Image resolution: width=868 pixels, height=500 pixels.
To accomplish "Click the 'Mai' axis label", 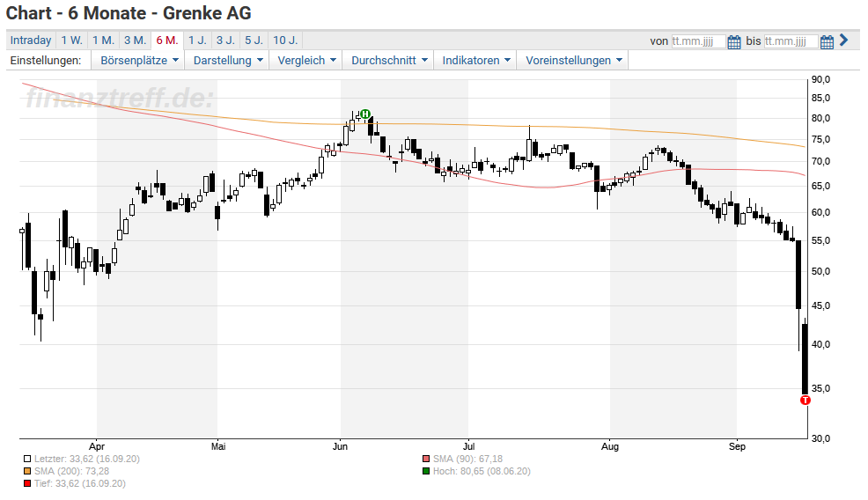I will (218, 446).
